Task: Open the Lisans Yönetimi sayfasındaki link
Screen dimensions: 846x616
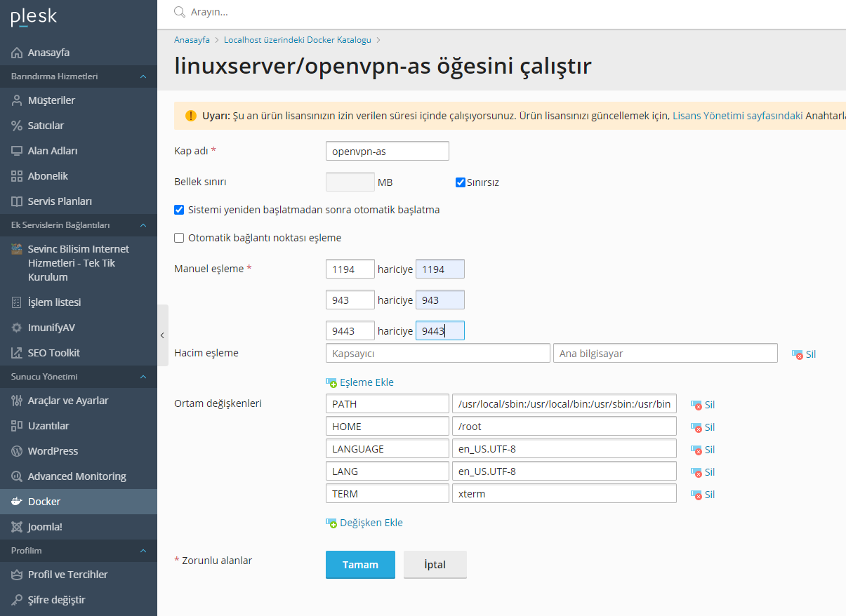Action: [x=738, y=116]
